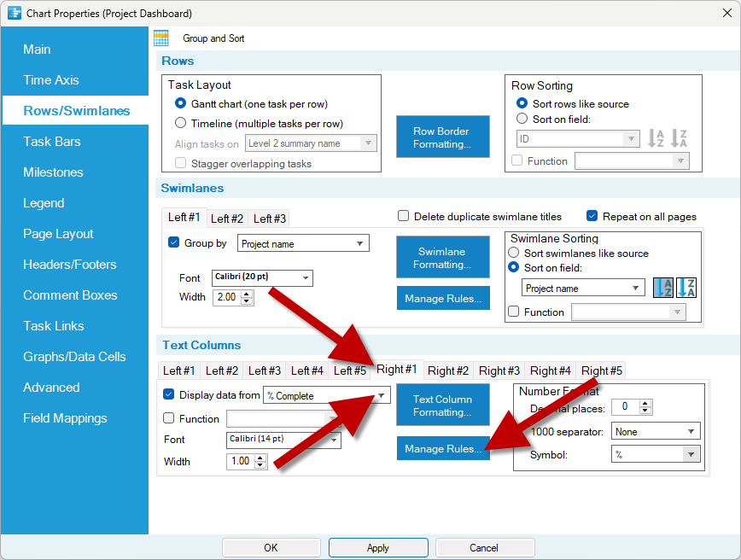Image resolution: width=741 pixels, height=560 pixels.
Task: Open % Complete data source dropdown
Action: click(x=327, y=395)
